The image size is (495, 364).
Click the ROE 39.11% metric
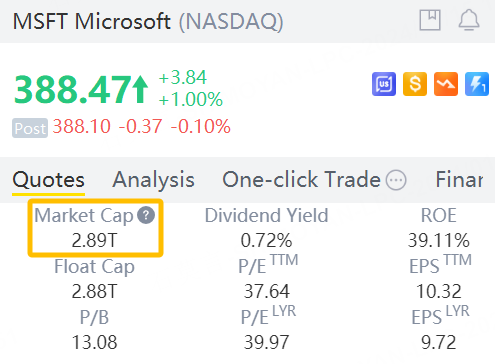[x=439, y=228]
